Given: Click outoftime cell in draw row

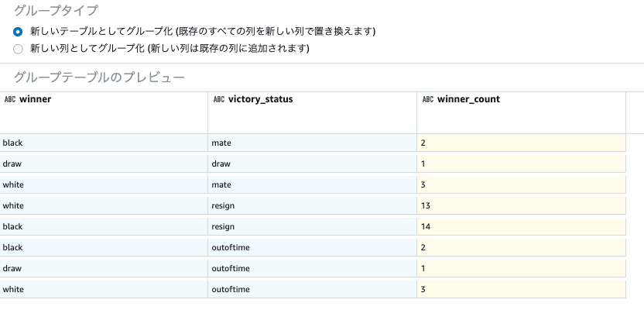Looking at the screenshot, I should 313,268.
